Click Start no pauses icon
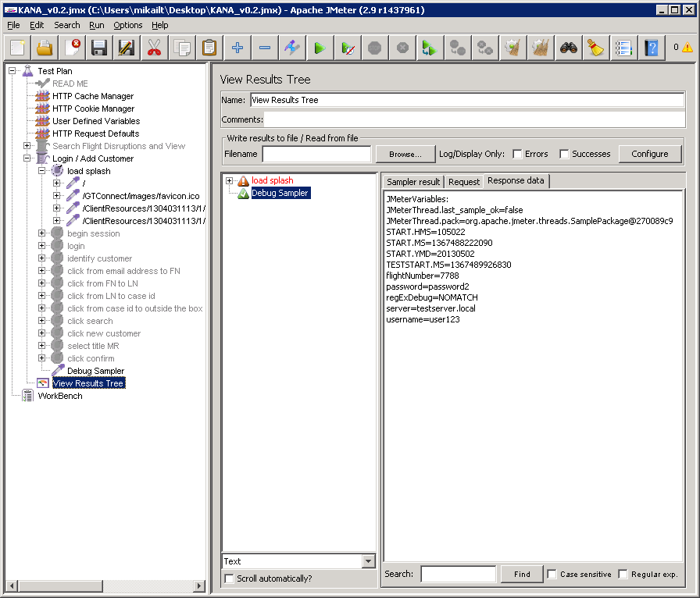700x598 pixels. coord(348,48)
